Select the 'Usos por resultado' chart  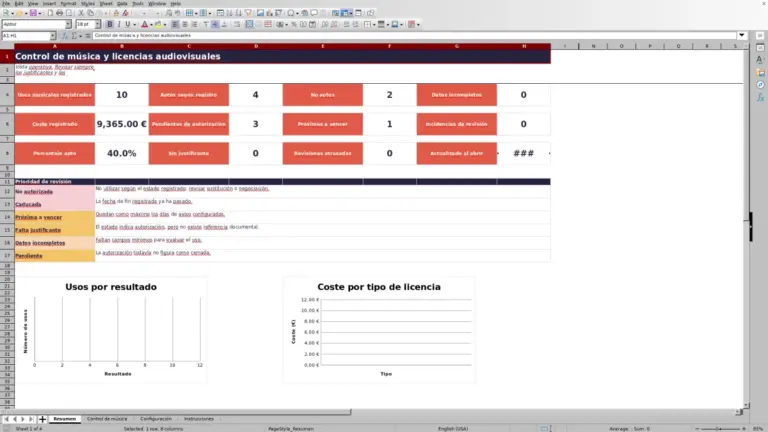(x=111, y=330)
